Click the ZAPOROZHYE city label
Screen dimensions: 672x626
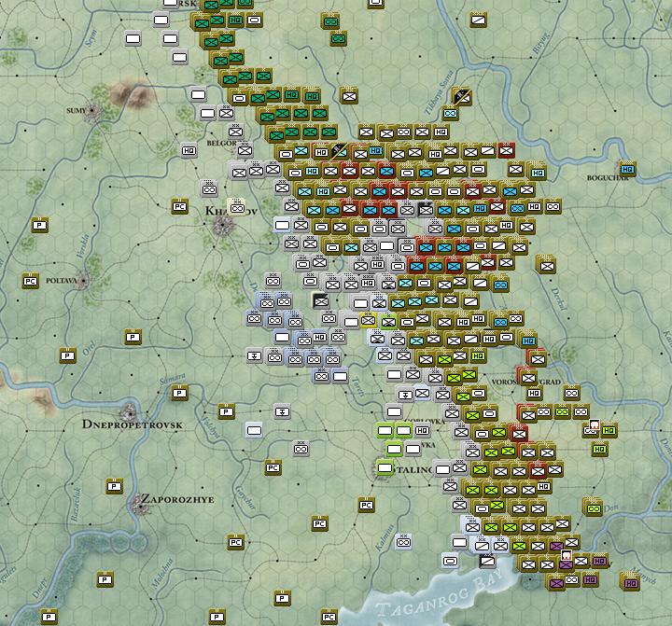[x=178, y=499]
